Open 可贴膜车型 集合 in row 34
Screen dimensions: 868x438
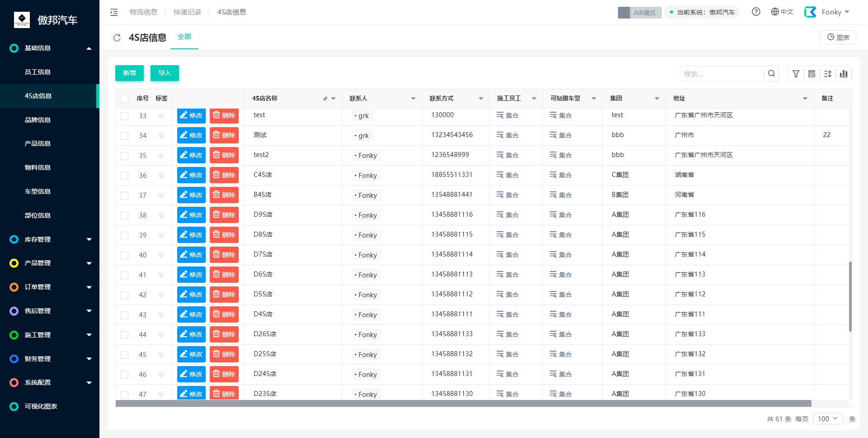pyautogui.click(x=561, y=135)
